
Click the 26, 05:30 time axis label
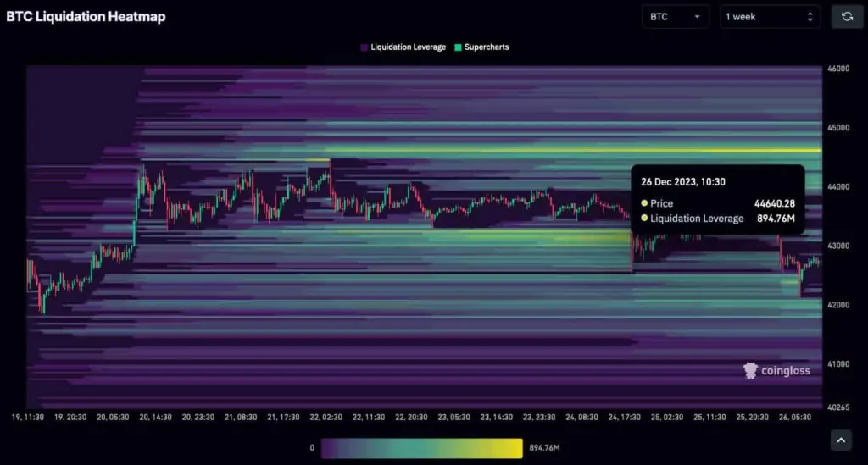click(795, 417)
